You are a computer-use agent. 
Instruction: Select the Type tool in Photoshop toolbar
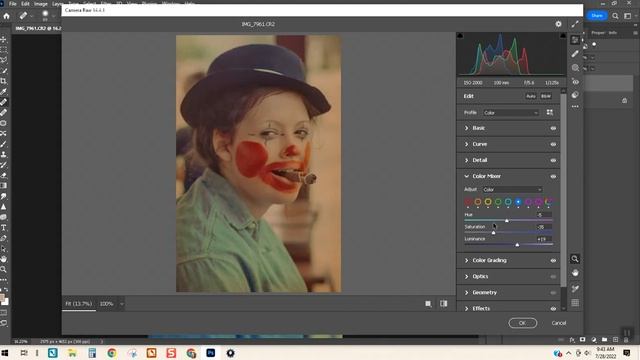[3, 228]
